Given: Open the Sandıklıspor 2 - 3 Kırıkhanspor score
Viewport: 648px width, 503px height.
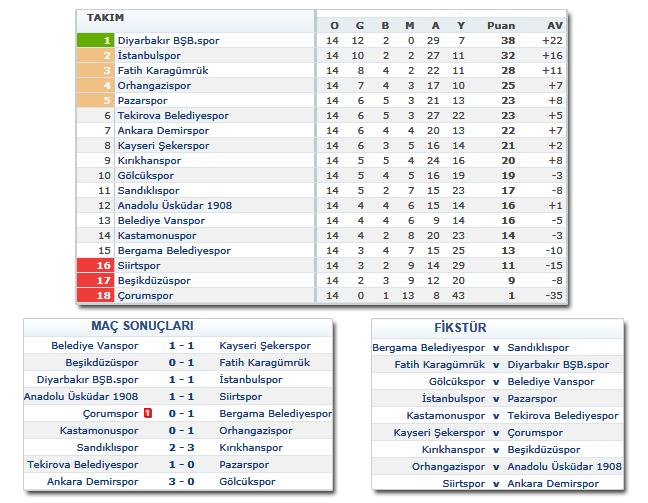Looking at the screenshot, I should point(180,447).
